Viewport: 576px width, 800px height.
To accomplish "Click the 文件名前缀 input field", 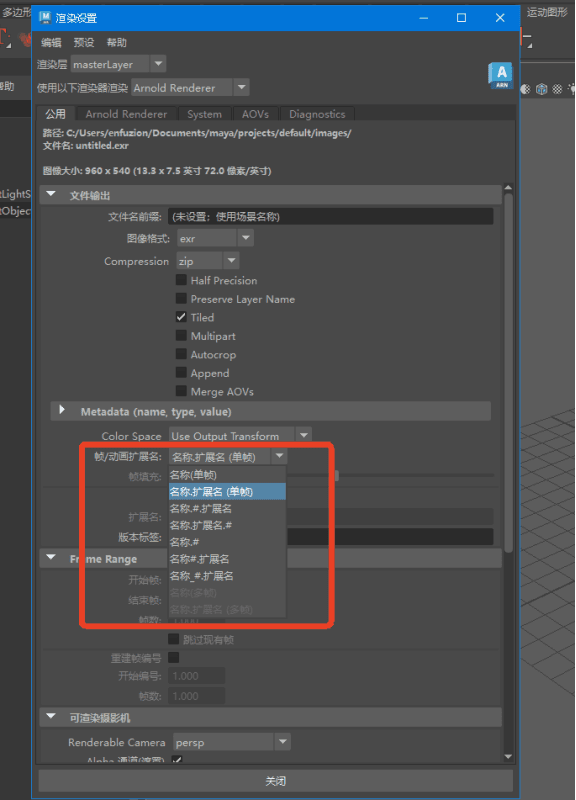I will pyautogui.click(x=331, y=216).
